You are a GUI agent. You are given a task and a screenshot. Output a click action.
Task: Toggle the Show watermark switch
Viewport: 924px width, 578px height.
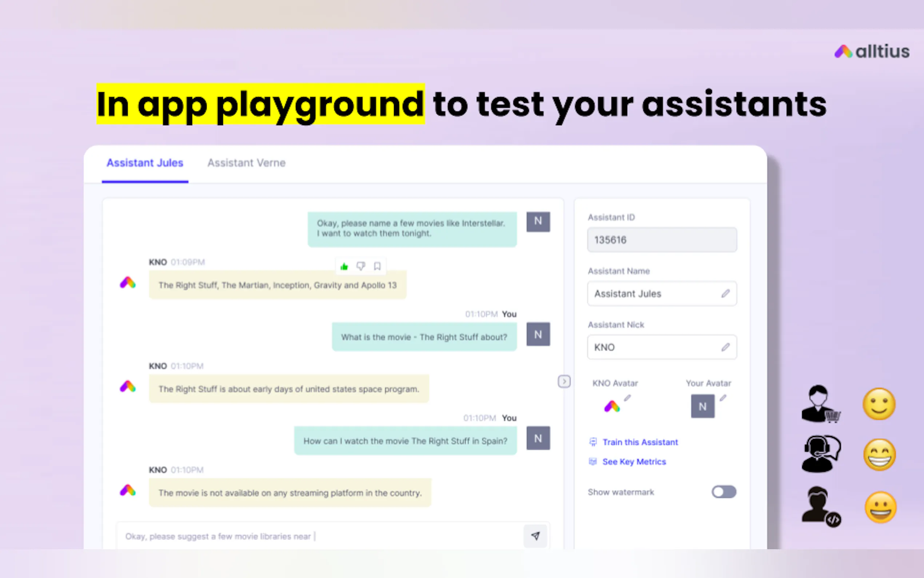point(724,492)
